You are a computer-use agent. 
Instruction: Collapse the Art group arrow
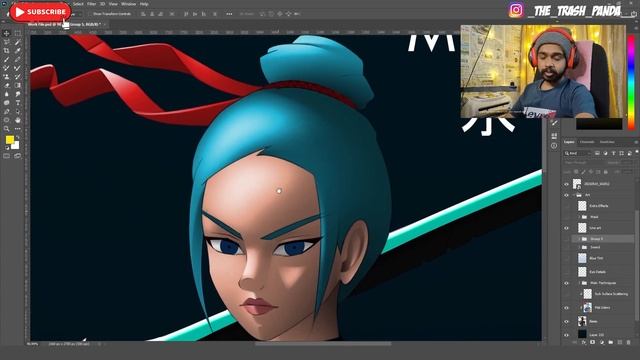573,195
